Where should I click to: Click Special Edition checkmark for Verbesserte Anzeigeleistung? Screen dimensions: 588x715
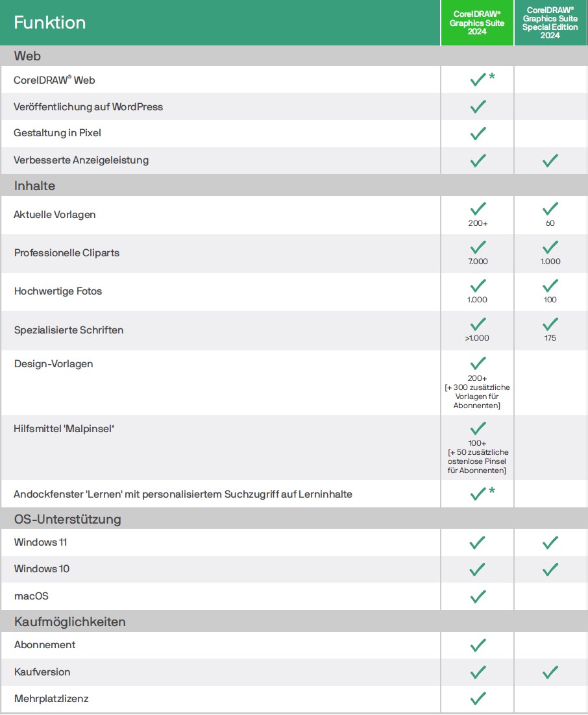click(x=550, y=160)
